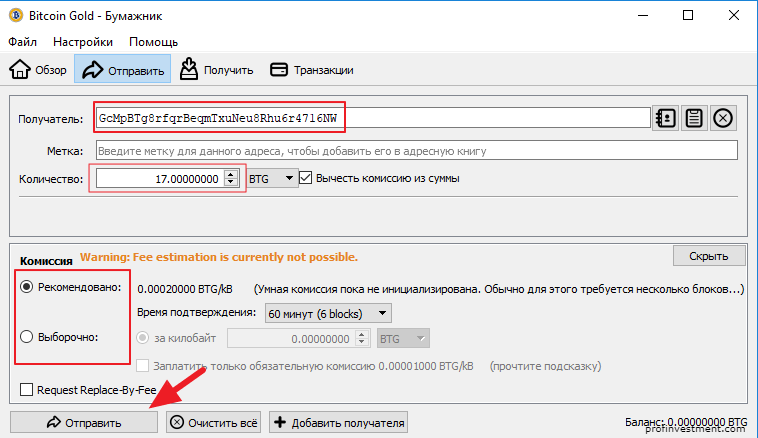Switch to Отправить tab in toolbar
This screenshot has width=758, height=438.
tap(122, 69)
